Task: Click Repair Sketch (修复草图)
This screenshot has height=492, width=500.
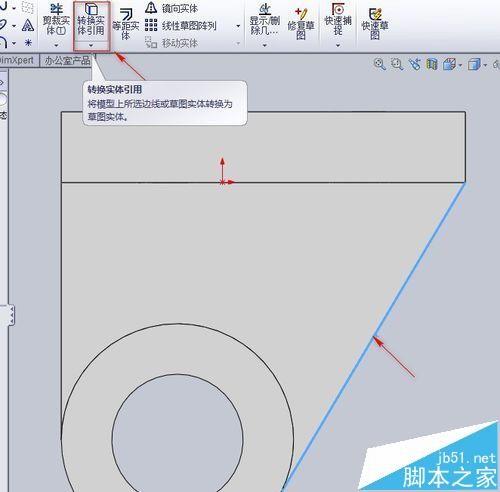Action: (x=301, y=23)
